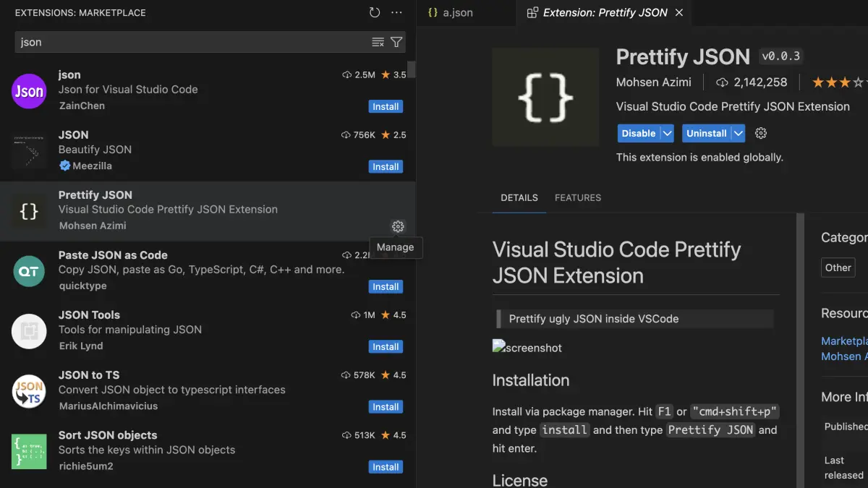Click the publisher name richie5um2

click(x=86, y=466)
